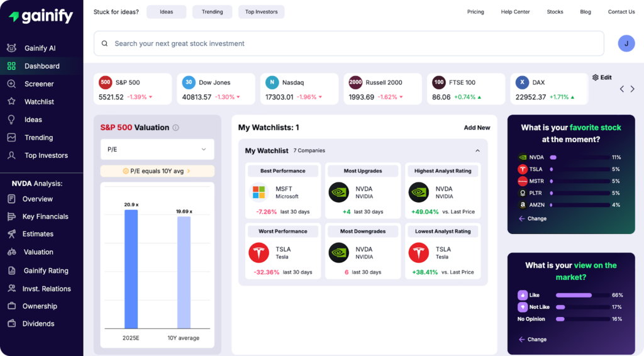644x356 pixels.
Task: Open the Highest Analyst Rating NVDA card
Action: [443, 191]
